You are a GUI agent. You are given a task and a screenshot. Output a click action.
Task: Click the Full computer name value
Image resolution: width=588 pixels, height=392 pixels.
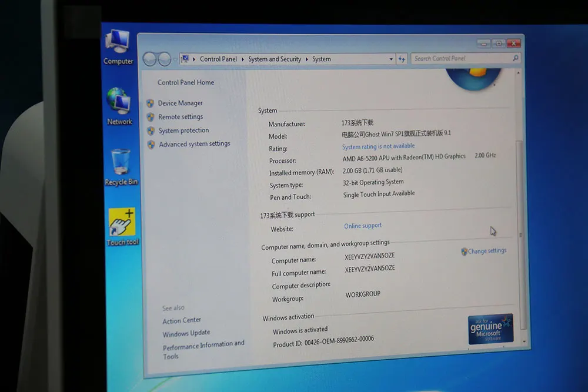pos(370,269)
